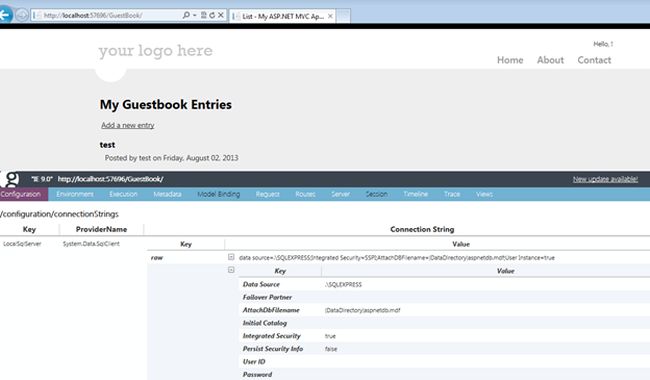Select the List - My ASP.NET MVC tab
The height and width of the screenshot is (380, 650).
(x=282, y=16)
